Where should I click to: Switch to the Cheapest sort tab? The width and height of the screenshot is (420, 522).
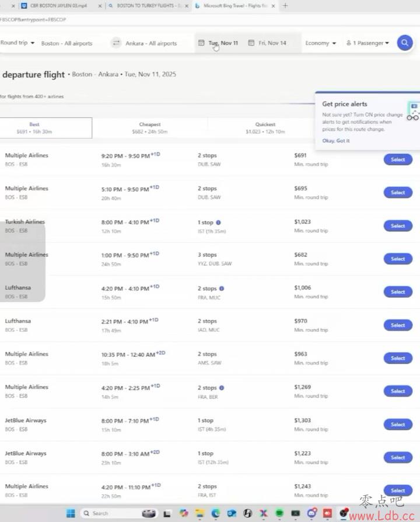point(150,128)
